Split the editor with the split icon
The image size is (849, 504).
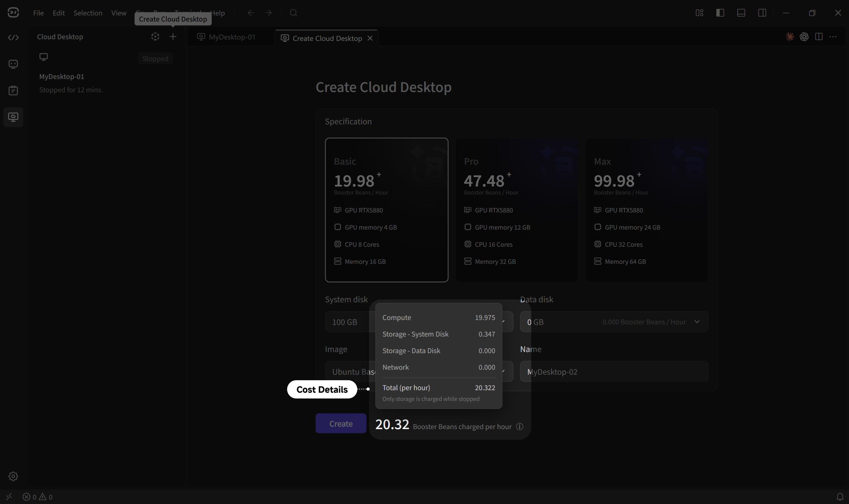pyautogui.click(x=819, y=37)
